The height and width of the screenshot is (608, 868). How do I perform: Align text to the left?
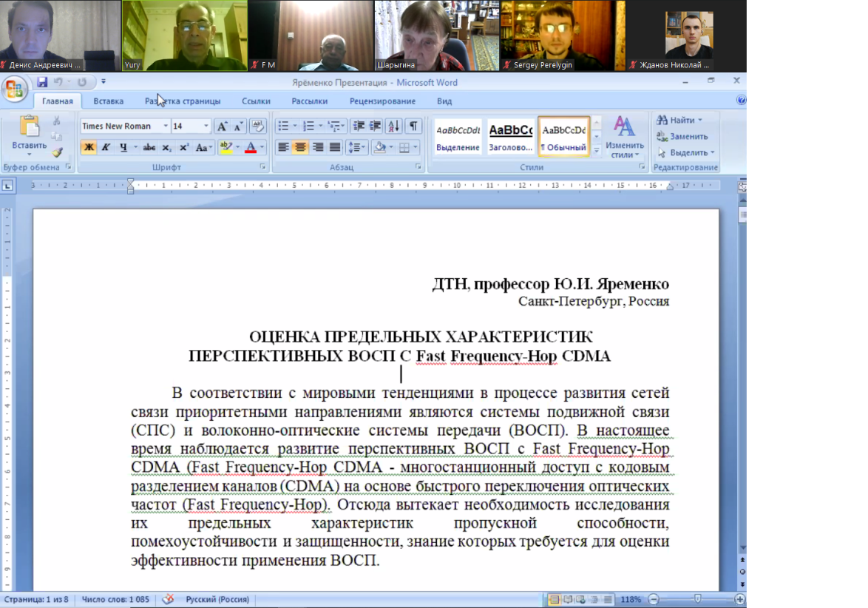click(x=283, y=147)
